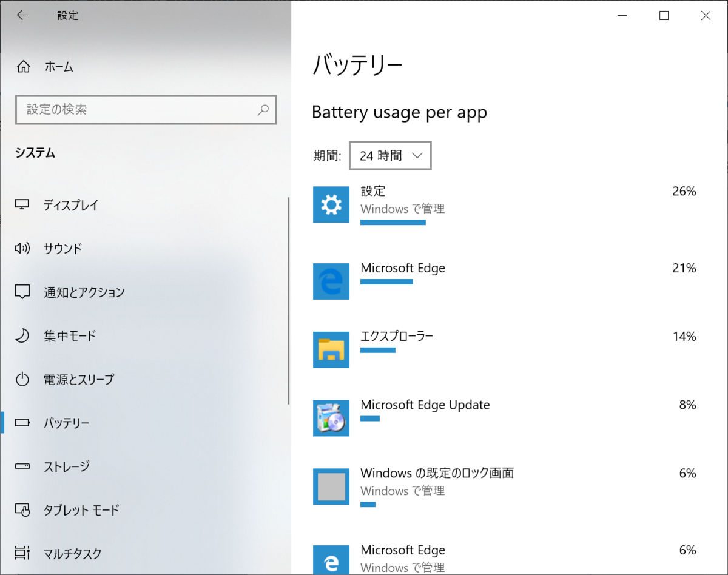The width and height of the screenshot is (728, 575).
Task: Click the storage drive icon
Action: pyautogui.click(x=22, y=466)
